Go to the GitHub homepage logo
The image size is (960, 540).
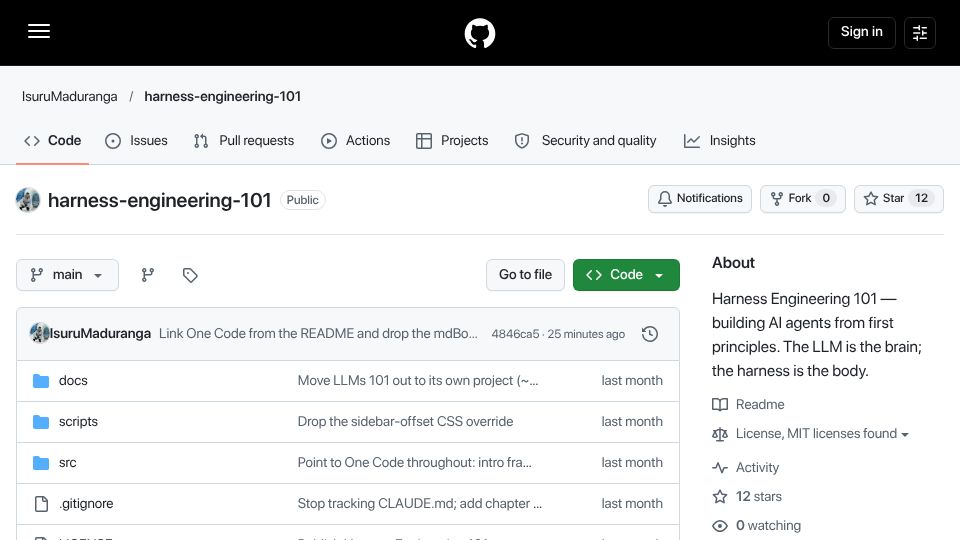(479, 33)
